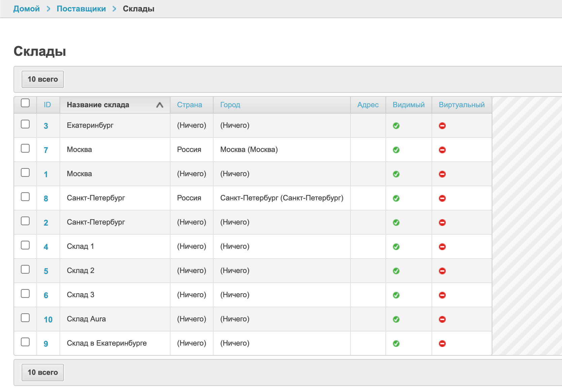The width and height of the screenshot is (562, 392).
Task: Select checkbox for Склад Aura row
Action: pyautogui.click(x=25, y=318)
